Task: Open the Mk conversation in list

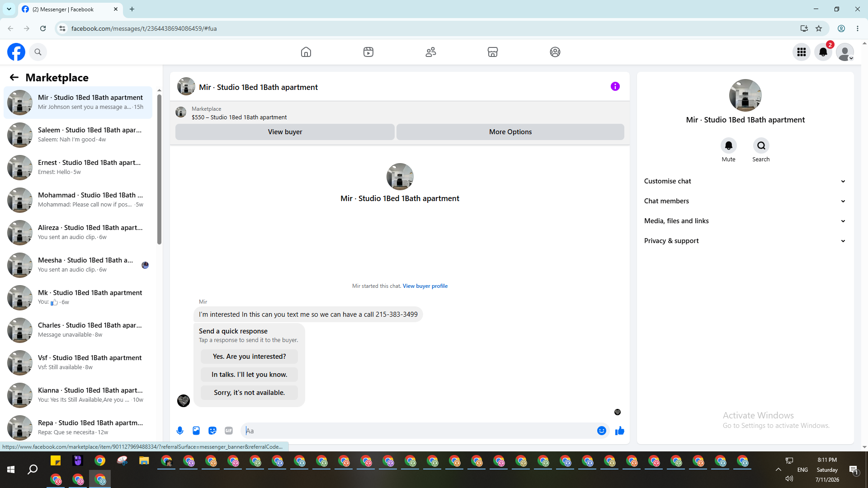Action: [x=78, y=298]
